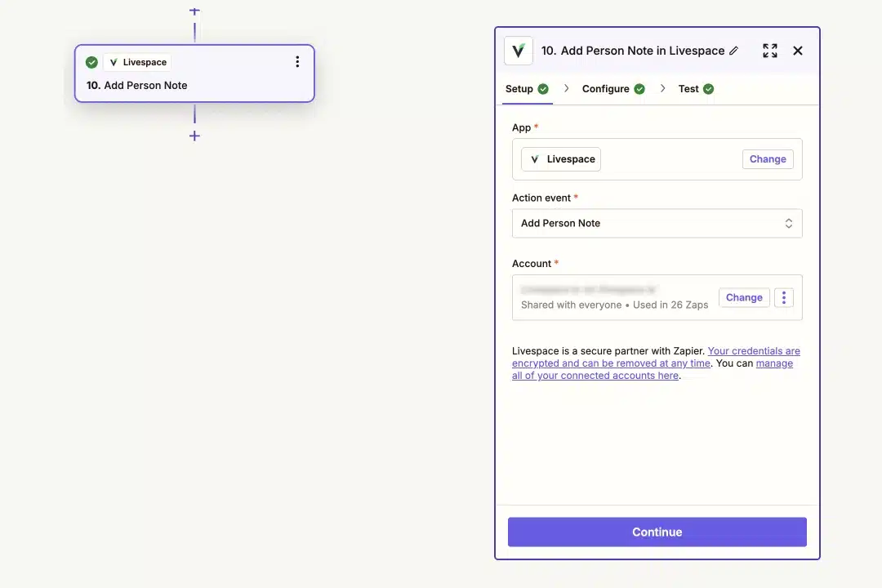Click the plus icon below the Livespace step

tap(194, 136)
